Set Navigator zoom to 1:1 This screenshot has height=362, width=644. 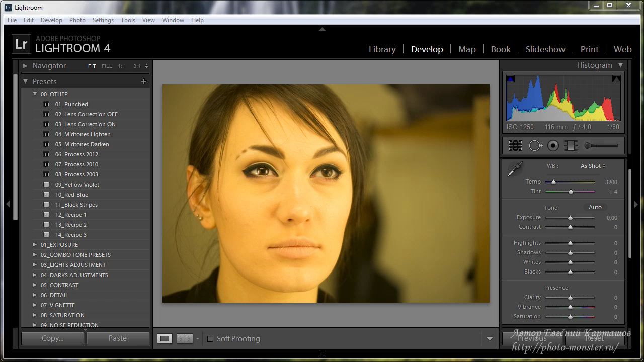[122, 66]
